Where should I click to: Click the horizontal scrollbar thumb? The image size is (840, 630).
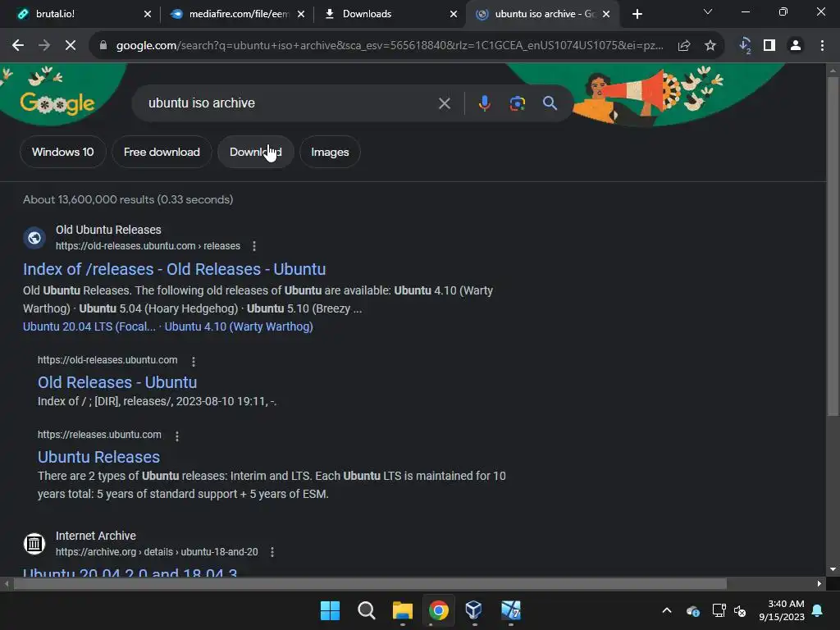370,584
